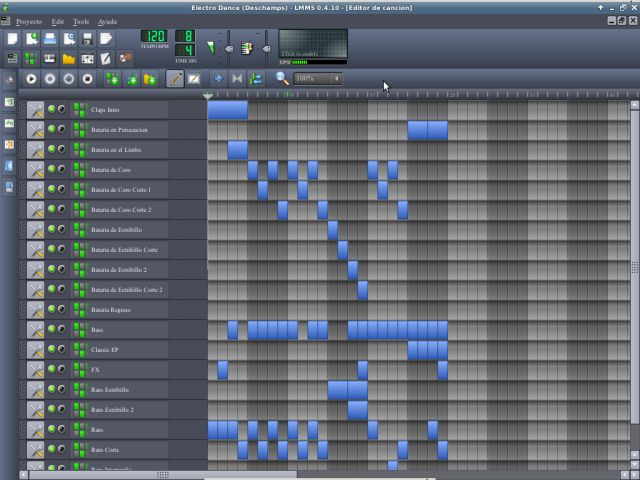Add an automation track
This screenshot has height=480, width=640.
(150, 79)
